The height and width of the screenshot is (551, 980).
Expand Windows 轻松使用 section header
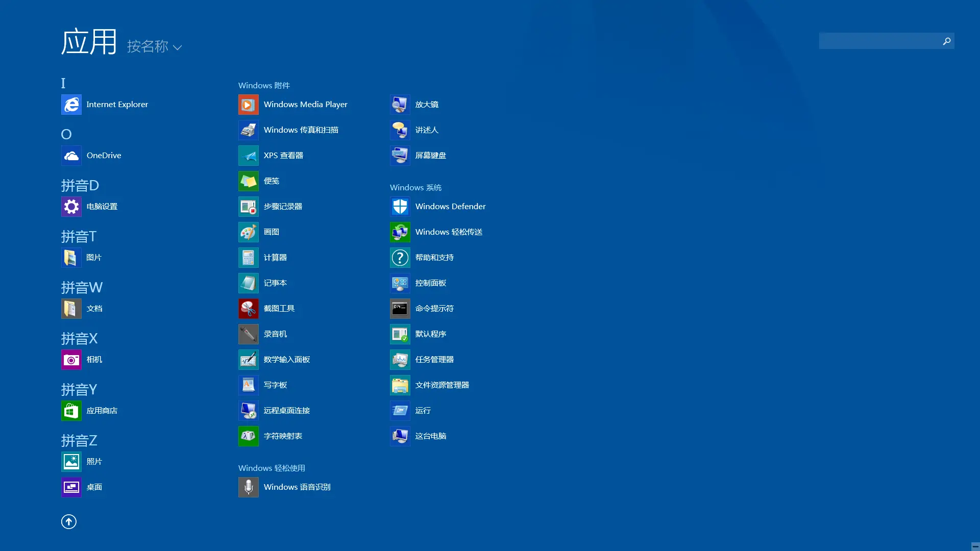[272, 467]
